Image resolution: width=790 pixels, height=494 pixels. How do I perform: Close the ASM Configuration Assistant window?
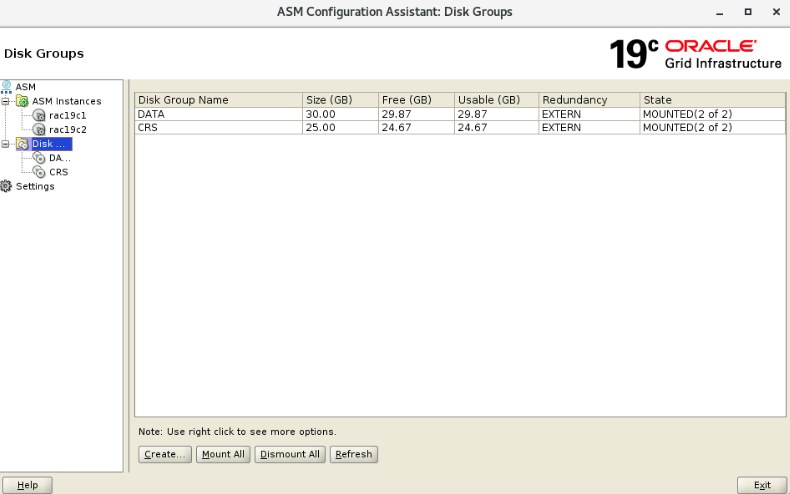tap(776, 12)
